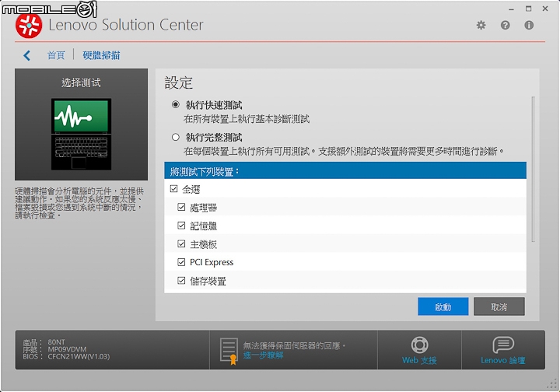This screenshot has width=560, height=392.
Task: Click 硬體掃描 breadcrumb
Action: (x=101, y=55)
